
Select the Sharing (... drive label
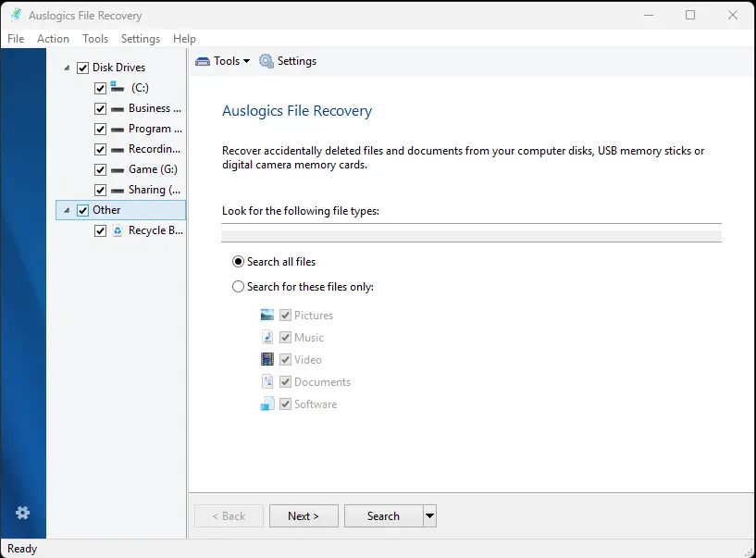[155, 190]
